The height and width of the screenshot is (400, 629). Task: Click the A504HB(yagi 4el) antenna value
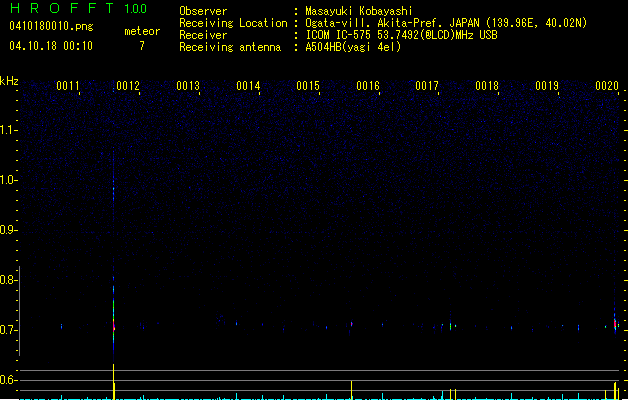353,47
